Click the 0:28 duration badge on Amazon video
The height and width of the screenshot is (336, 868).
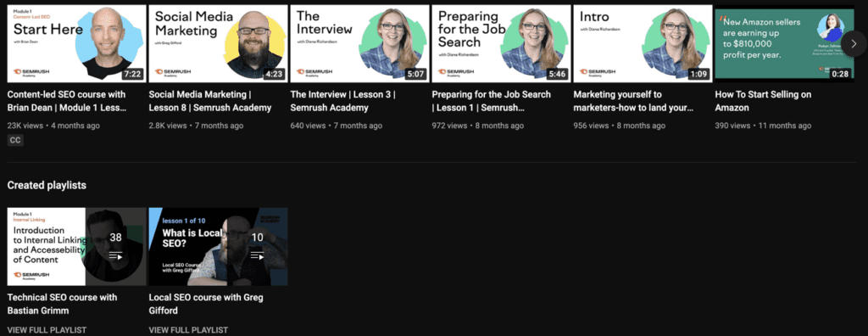click(x=840, y=74)
